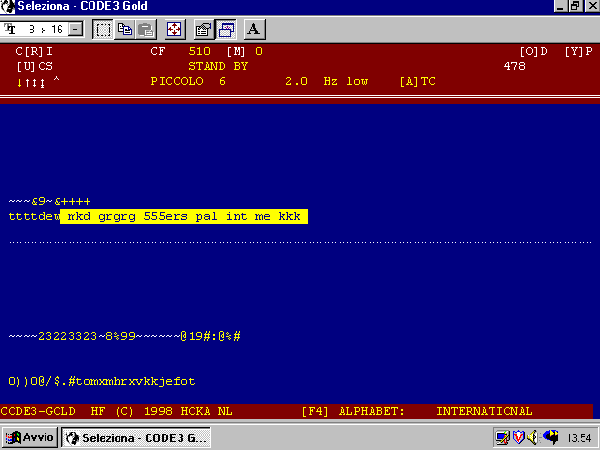Click the [O]D option in header

(x=533, y=50)
